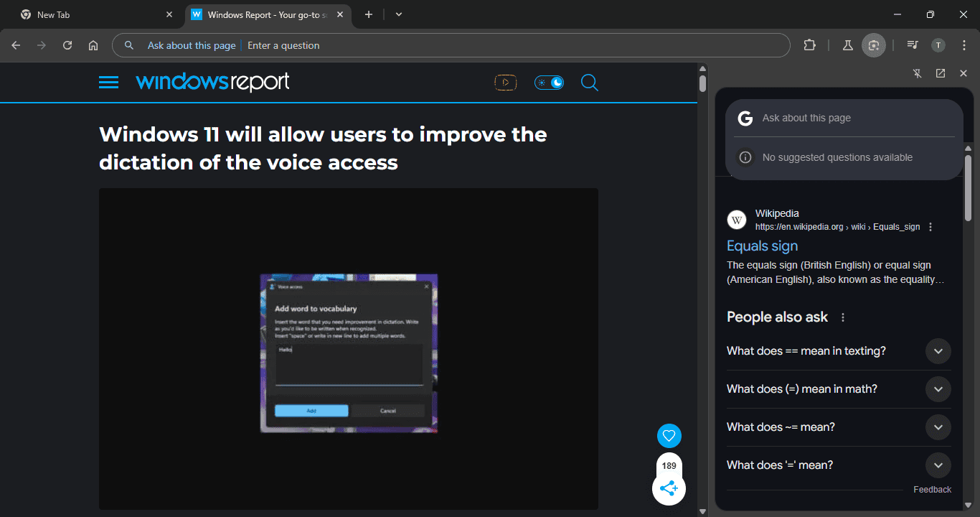
Task: Click the Google G logo icon
Action: [745, 118]
